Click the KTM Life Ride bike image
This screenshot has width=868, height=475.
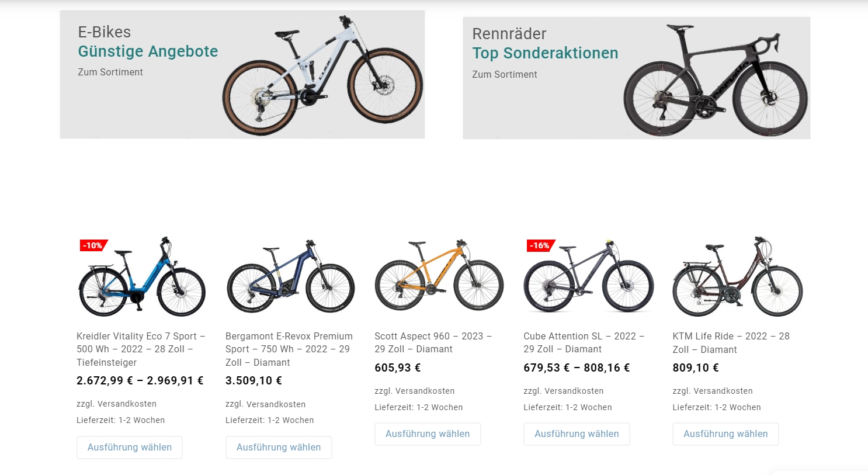tap(738, 276)
